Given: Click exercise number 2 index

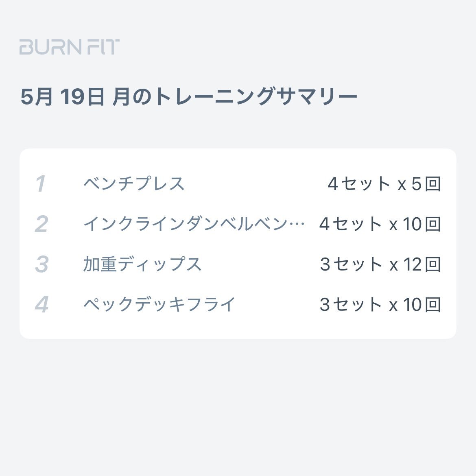Looking at the screenshot, I should click(41, 224).
